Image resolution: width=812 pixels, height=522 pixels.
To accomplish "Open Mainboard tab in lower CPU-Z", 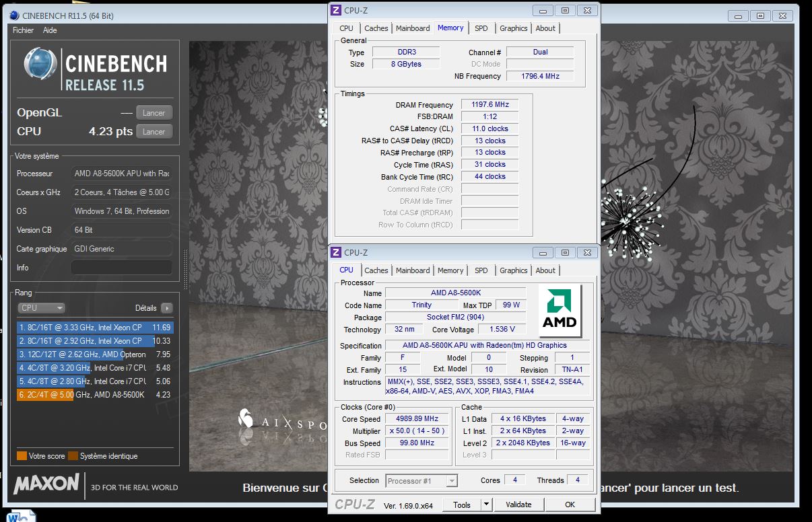I will point(413,270).
